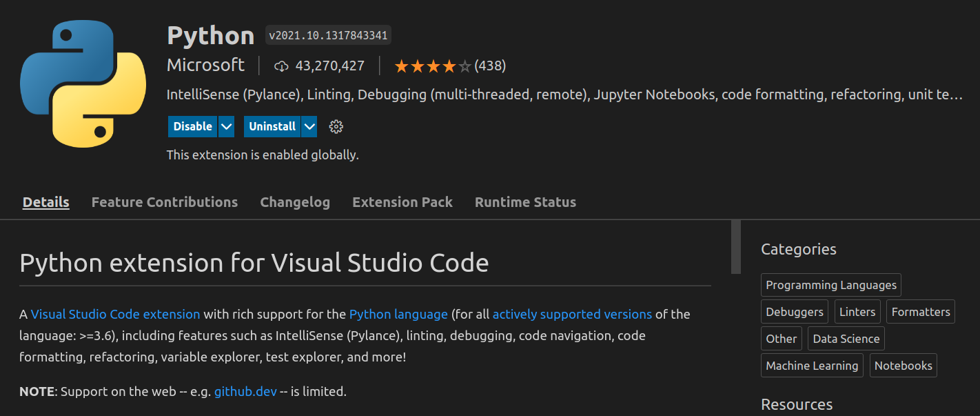980x416 pixels.
Task: Click the Microsoft publisher name
Action: (x=205, y=66)
